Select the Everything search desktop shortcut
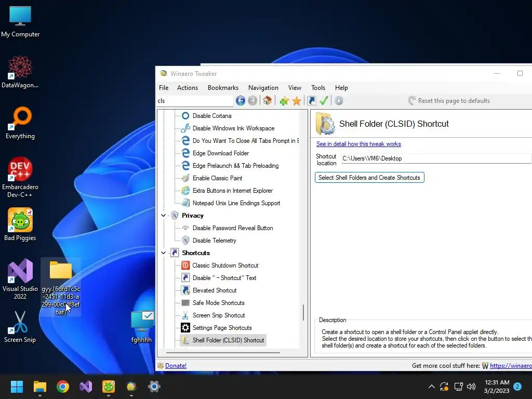The height and width of the screenshot is (399, 532). tap(20, 123)
